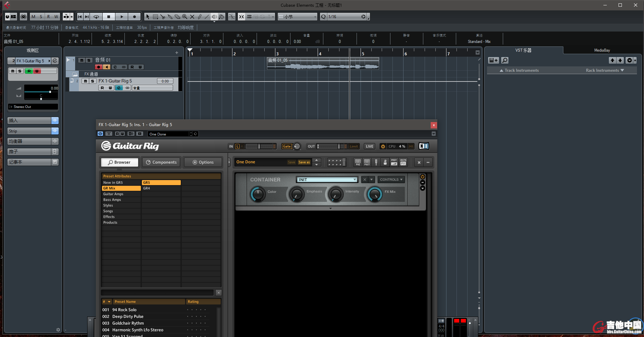Open the CONTROLS dropdown in Container
This screenshot has width=644, height=337.
click(x=391, y=180)
